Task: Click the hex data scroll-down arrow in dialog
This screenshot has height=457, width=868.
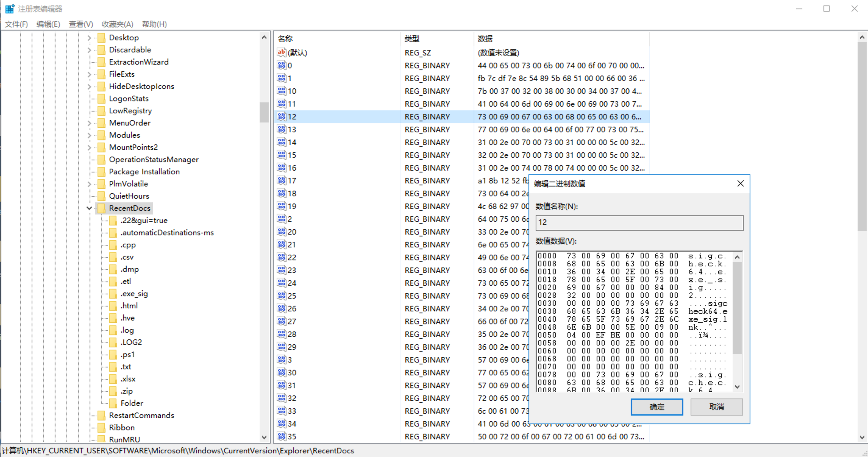Action: (737, 387)
